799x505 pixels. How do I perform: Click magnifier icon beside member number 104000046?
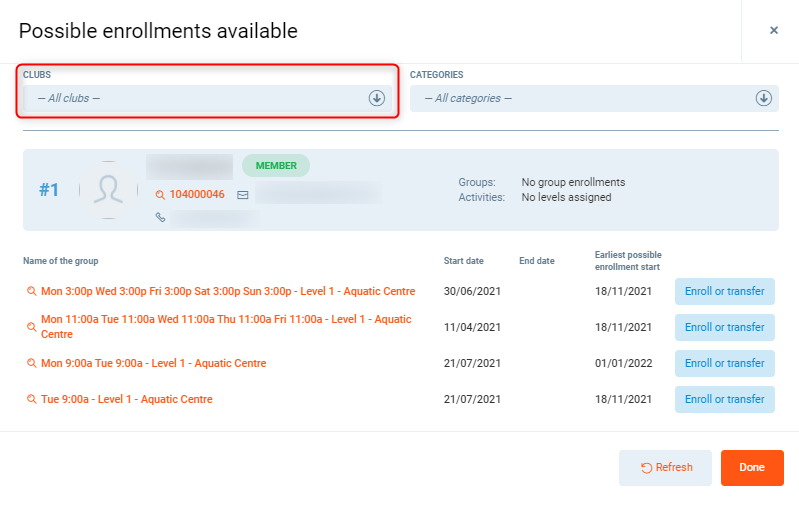pyautogui.click(x=161, y=195)
